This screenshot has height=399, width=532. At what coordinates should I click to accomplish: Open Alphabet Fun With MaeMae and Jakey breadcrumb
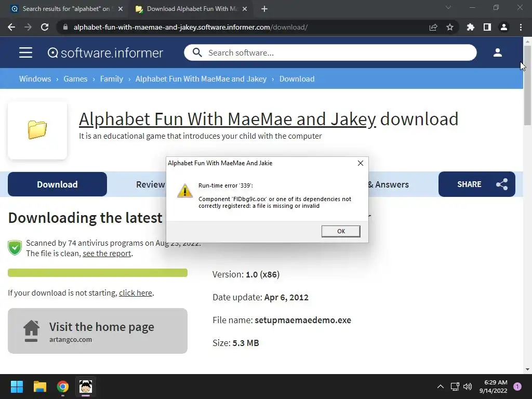point(201,79)
